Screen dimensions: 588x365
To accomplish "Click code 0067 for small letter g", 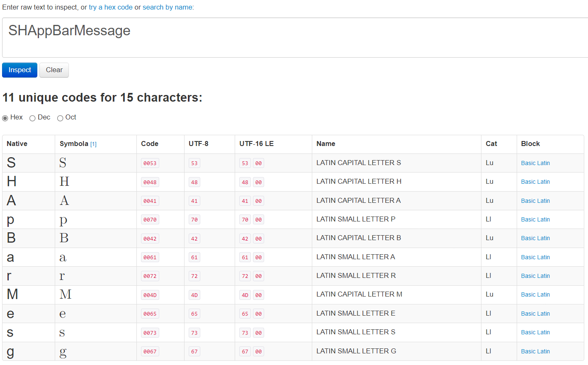I will click(150, 351).
